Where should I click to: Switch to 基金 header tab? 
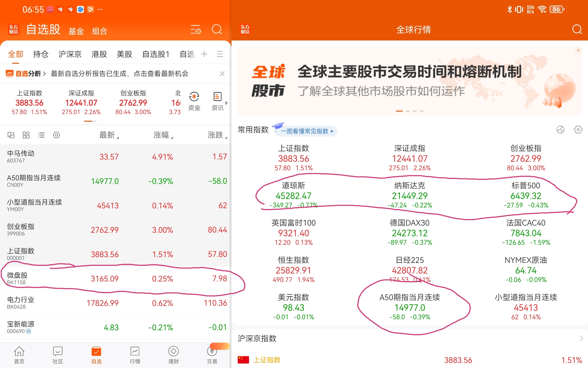click(76, 31)
